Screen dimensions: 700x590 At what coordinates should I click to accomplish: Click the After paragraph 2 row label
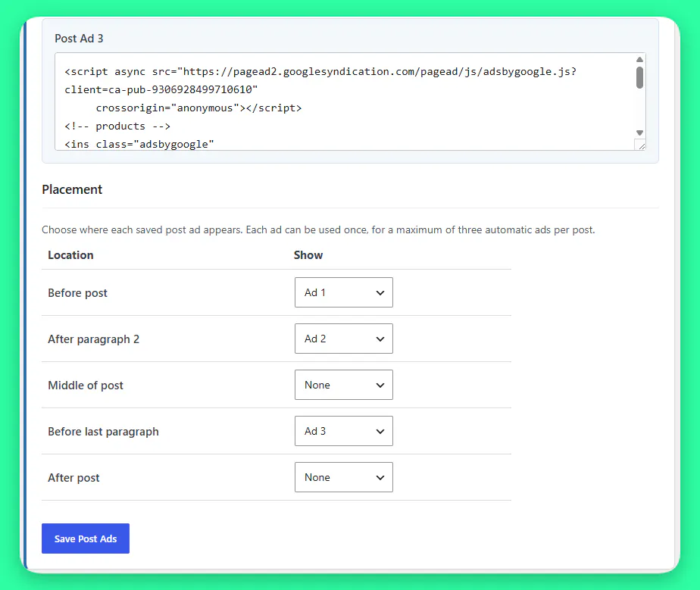coord(94,339)
